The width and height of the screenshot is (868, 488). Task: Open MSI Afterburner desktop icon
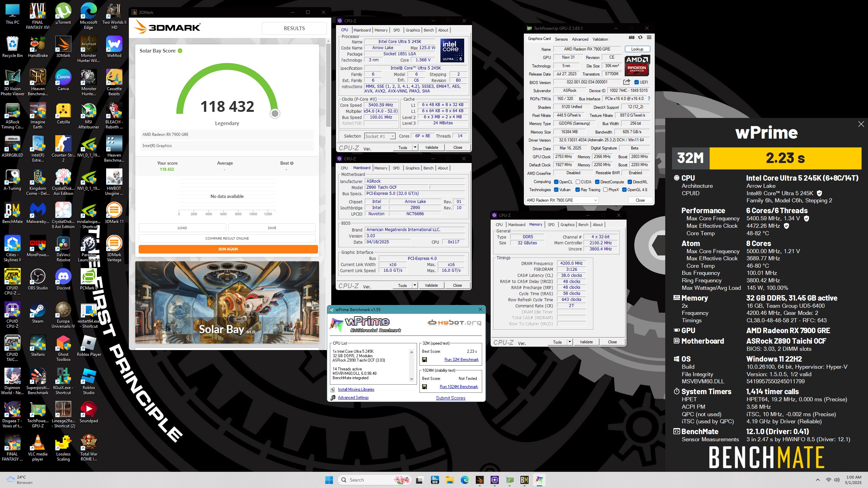click(88, 116)
